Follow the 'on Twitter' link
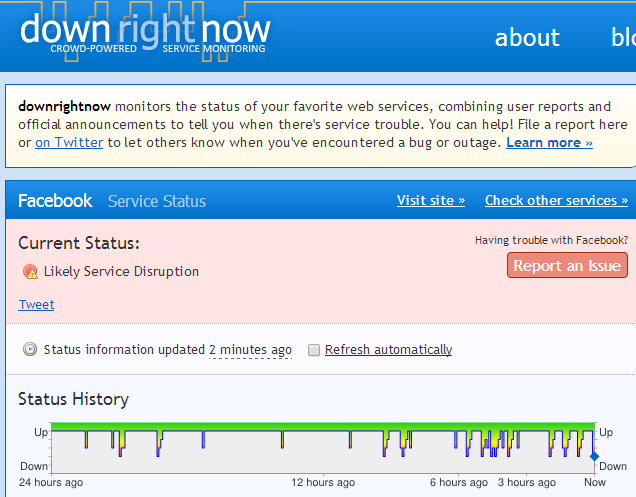The height and width of the screenshot is (497, 636). coord(69,142)
